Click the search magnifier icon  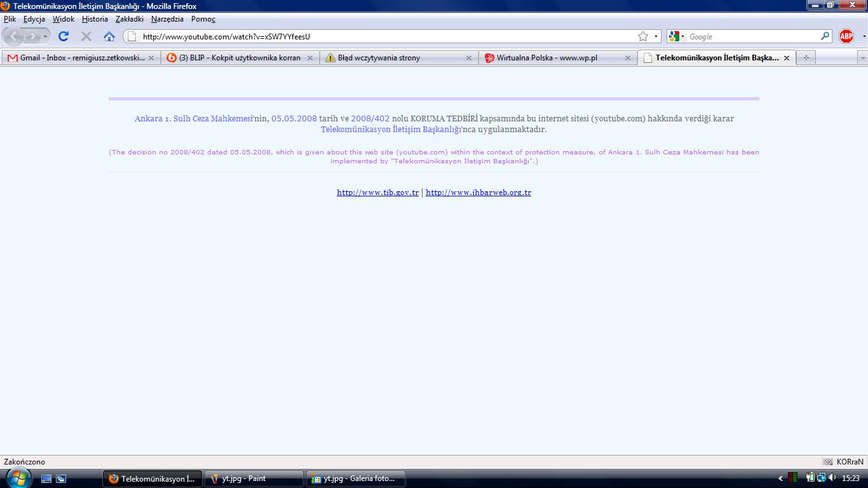[825, 36]
